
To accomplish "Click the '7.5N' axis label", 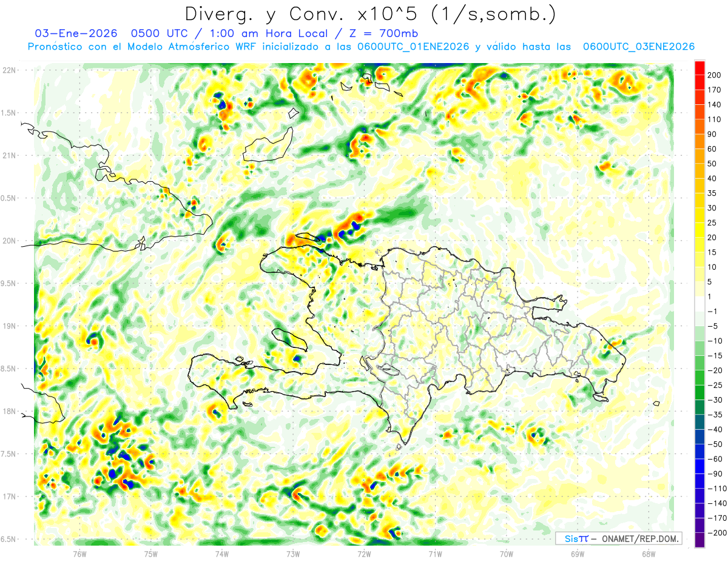I will [x=9, y=455].
